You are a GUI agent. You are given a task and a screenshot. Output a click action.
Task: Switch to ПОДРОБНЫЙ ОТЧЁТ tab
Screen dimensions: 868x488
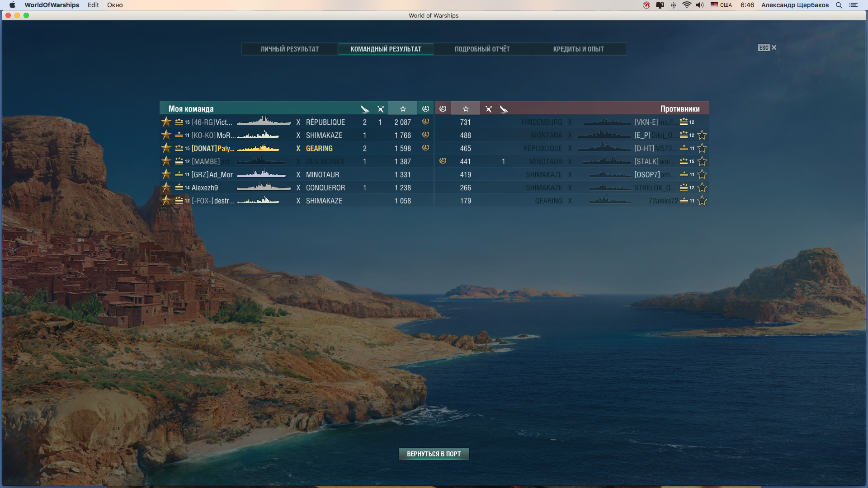(482, 49)
